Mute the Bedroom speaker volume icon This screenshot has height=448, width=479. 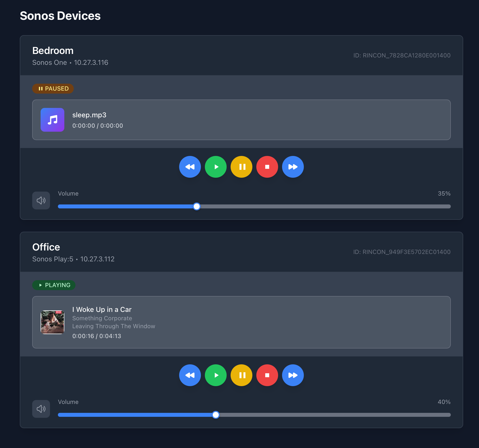pyautogui.click(x=41, y=200)
